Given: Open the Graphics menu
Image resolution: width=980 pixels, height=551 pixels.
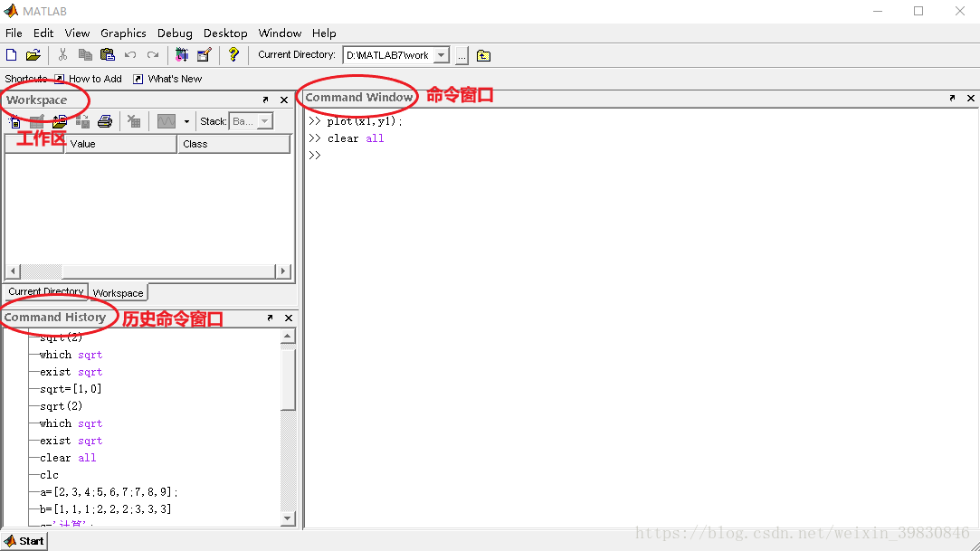Looking at the screenshot, I should click(123, 33).
